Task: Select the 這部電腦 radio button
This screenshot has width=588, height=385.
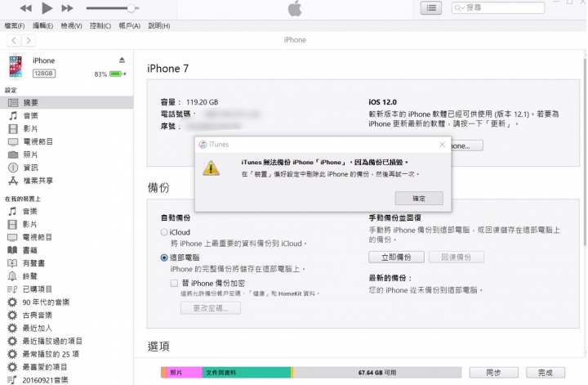Action: (164, 257)
